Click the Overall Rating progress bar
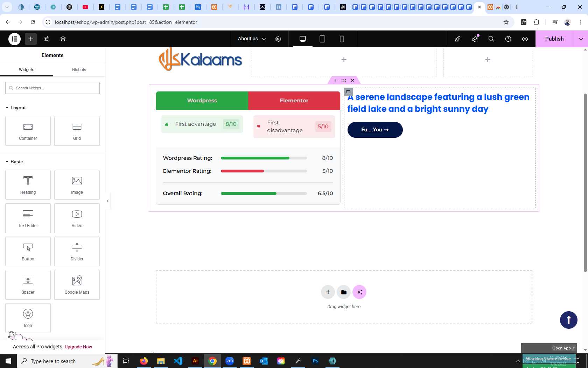The width and height of the screenshot is (588, 368). 264,193
